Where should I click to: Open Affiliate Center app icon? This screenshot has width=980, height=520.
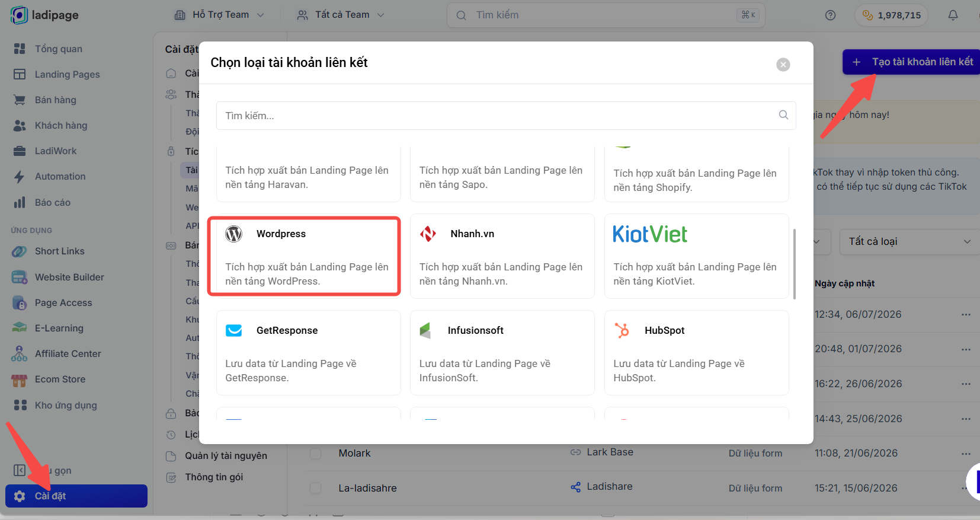(20, 353)
